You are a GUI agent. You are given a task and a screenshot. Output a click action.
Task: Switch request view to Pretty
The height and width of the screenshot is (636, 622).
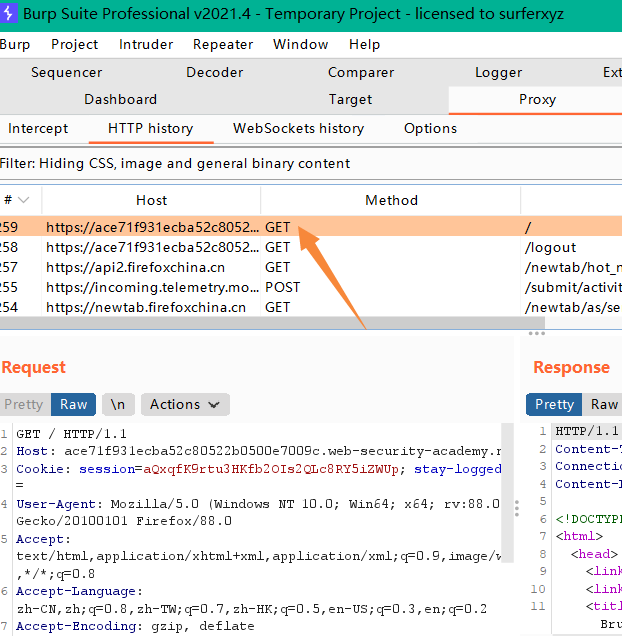[24, 404]
